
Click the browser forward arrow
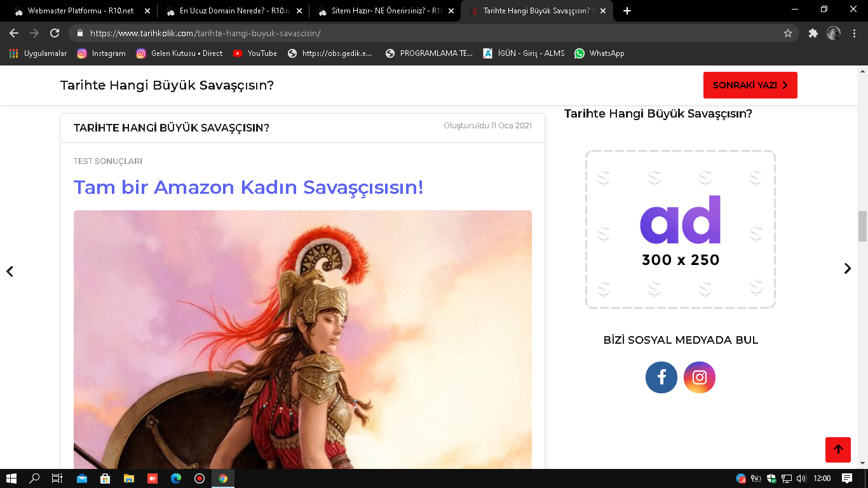click(34, 33)
